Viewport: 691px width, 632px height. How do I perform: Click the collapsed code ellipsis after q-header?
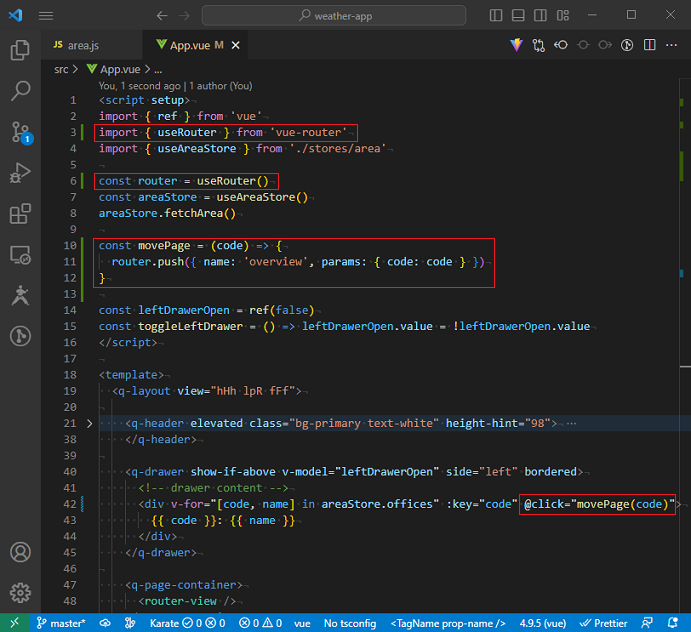[572, 424]
